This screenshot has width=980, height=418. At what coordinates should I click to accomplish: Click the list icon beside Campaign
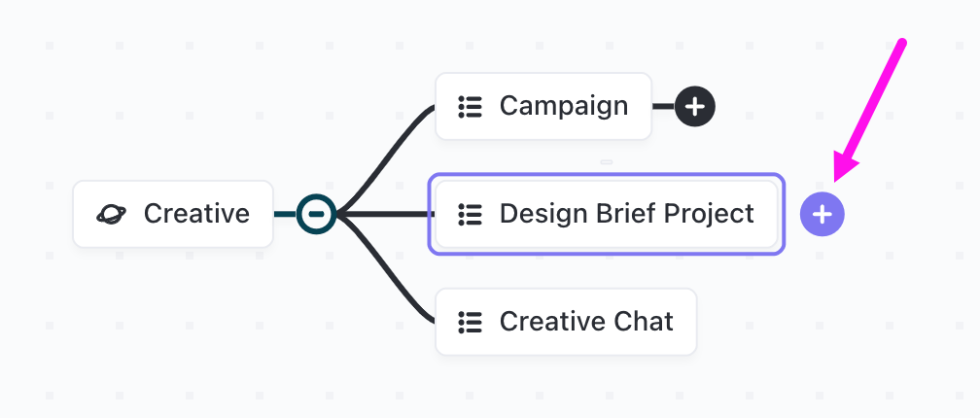coord(471,106)
